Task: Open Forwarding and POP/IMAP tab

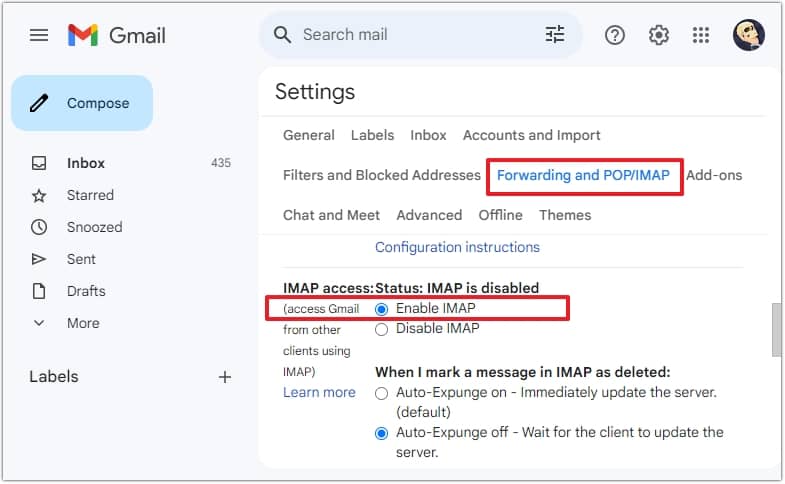Action: tap(583, 175)
